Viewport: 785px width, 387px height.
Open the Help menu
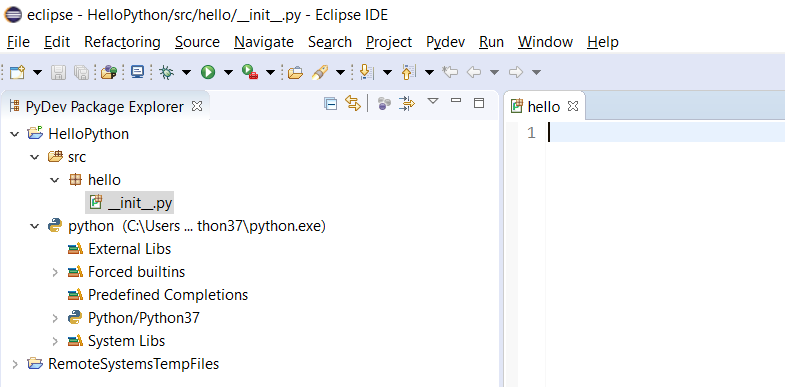(603, 42)
